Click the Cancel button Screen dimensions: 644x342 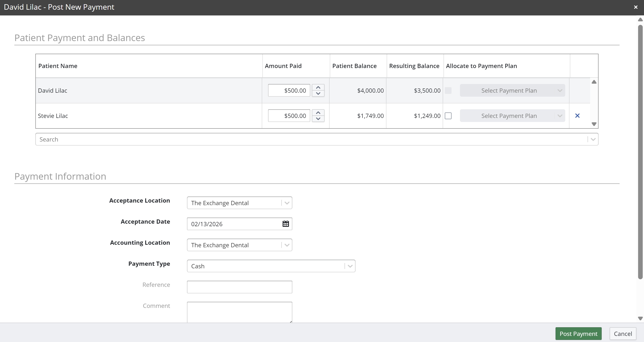pos(623,334)
